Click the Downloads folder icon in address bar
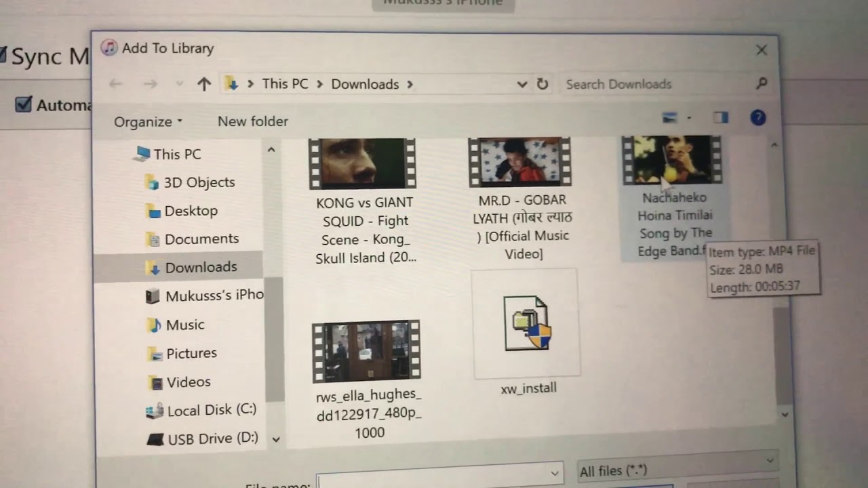 click(x=232, y=84)
